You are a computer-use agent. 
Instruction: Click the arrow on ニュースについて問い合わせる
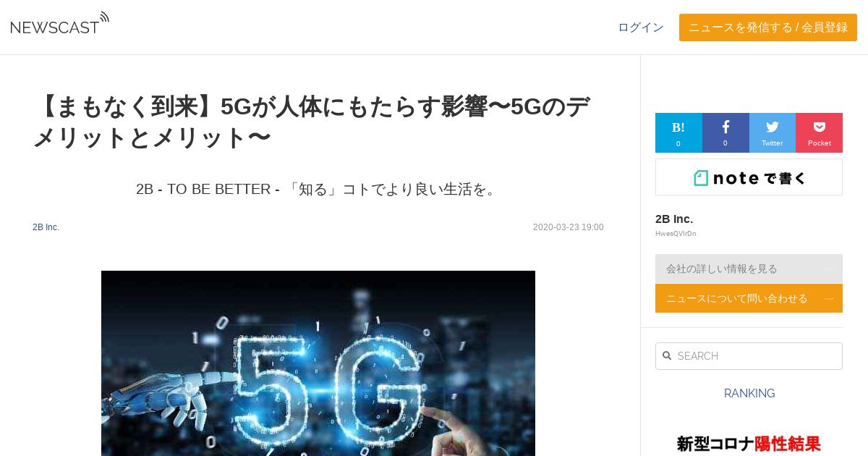(x=829, y=298)
